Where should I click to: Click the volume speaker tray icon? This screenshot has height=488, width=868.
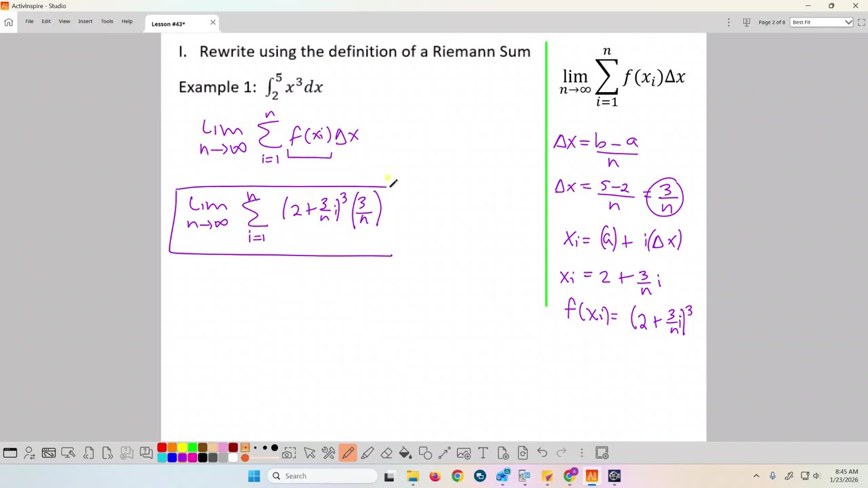(x=816, y=476)
